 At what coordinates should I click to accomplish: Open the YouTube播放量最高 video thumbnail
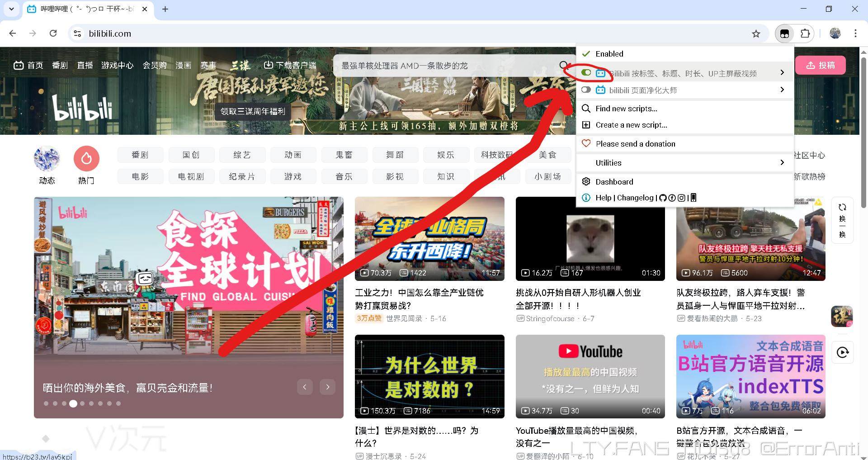(590, 376)
